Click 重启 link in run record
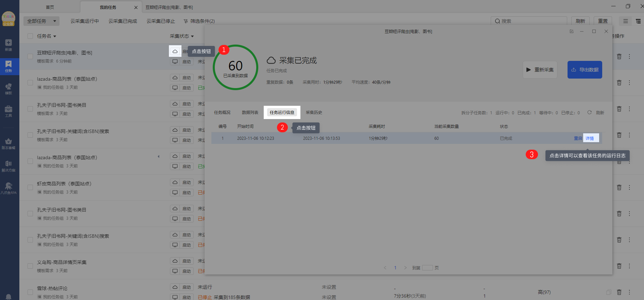Viewport: 644px width, 300px height. pos(578,138)
